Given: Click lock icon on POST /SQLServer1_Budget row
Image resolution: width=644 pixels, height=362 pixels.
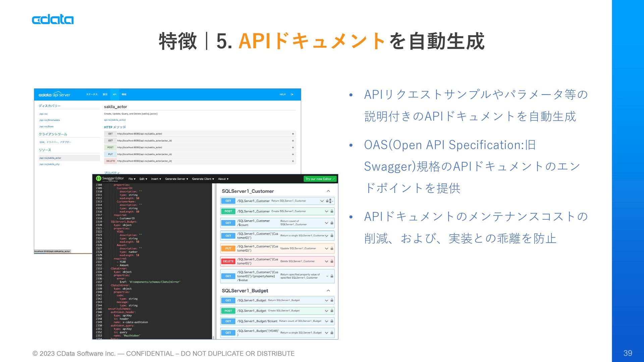Looking at the screenshot, I should tap(332, 311).
